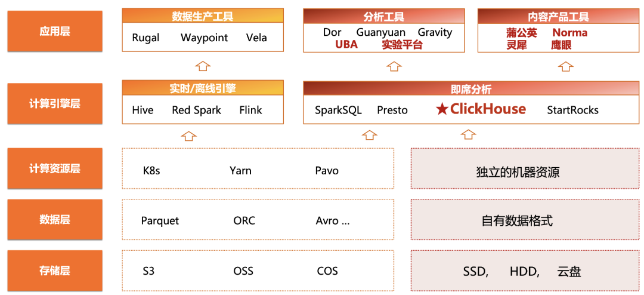
Task: Click the up arrow beneath ClickHouse
Action: [x=468, y=134]
